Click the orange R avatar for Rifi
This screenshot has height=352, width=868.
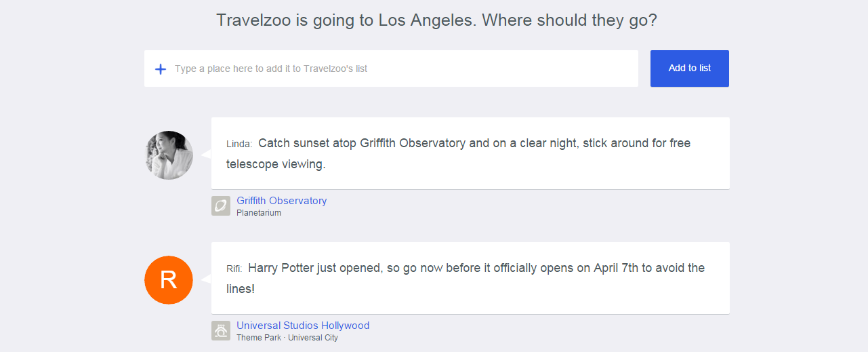(x=169, y=280)
